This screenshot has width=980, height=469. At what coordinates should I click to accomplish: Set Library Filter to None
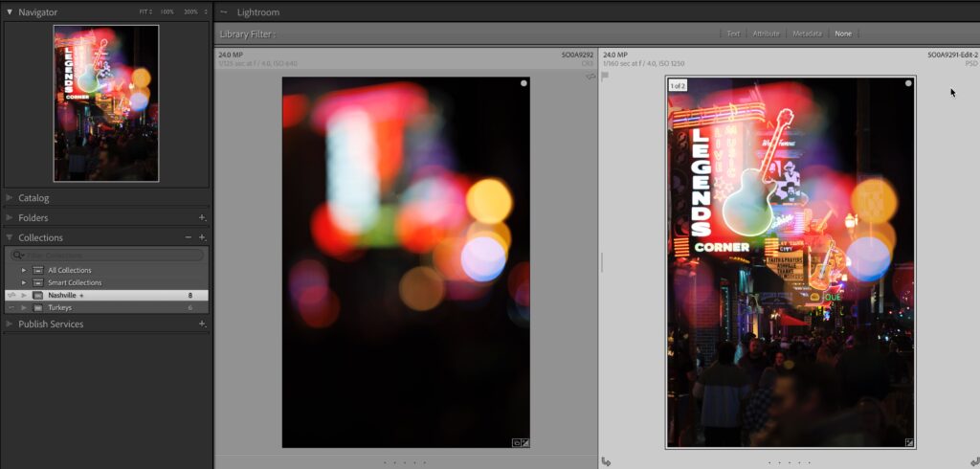coord(843,33)
